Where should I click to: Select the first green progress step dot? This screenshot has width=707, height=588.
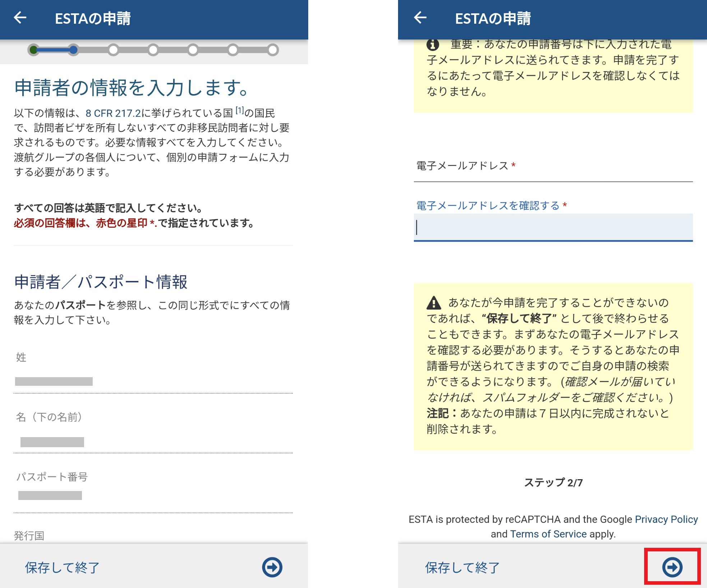pos(33,50)
